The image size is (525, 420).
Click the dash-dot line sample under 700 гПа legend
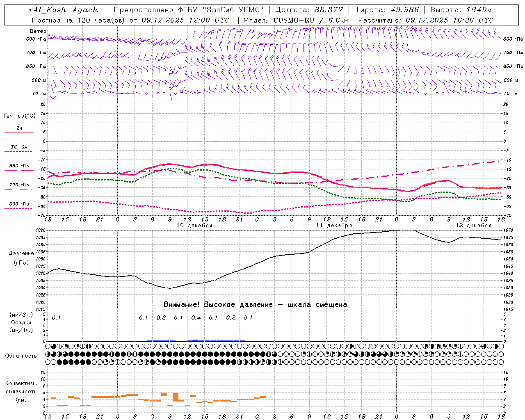(19, 190)
